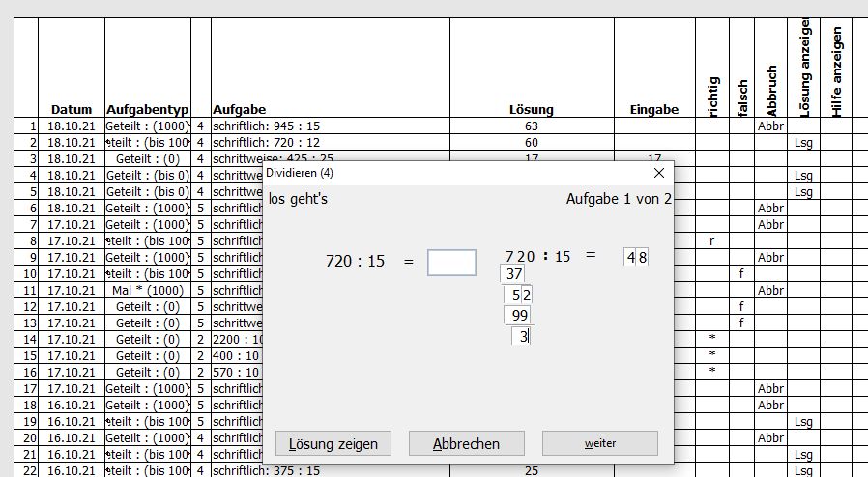Screen dimensions: 868x477
Task: Click the quotient digit box showing 4
Action: point(630,257)
